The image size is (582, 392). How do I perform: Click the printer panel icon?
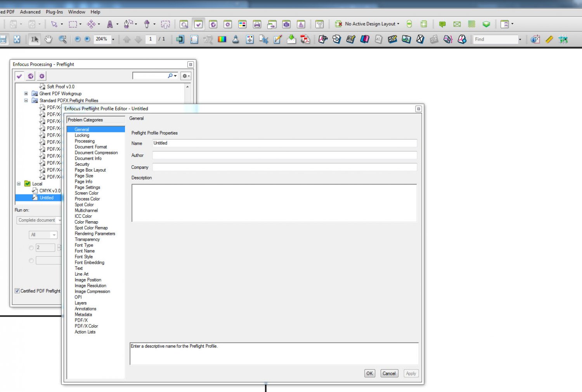(257, 24)
